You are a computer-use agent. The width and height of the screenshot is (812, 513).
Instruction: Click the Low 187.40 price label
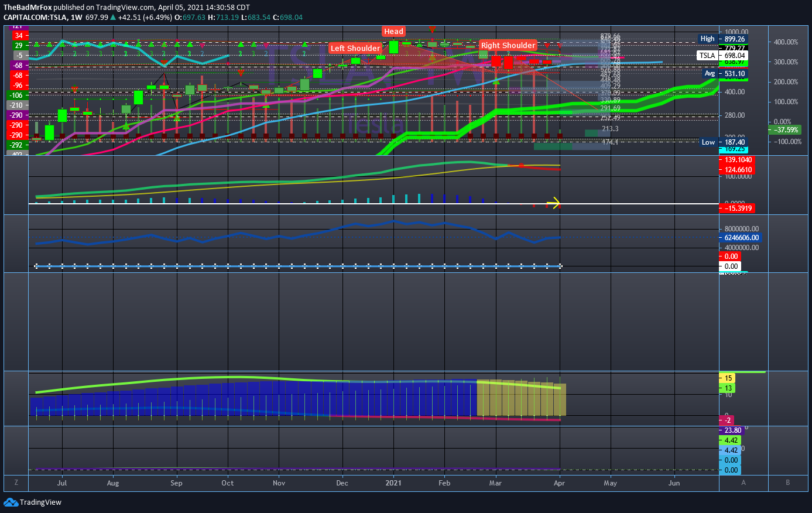click(x=724, y=142)
